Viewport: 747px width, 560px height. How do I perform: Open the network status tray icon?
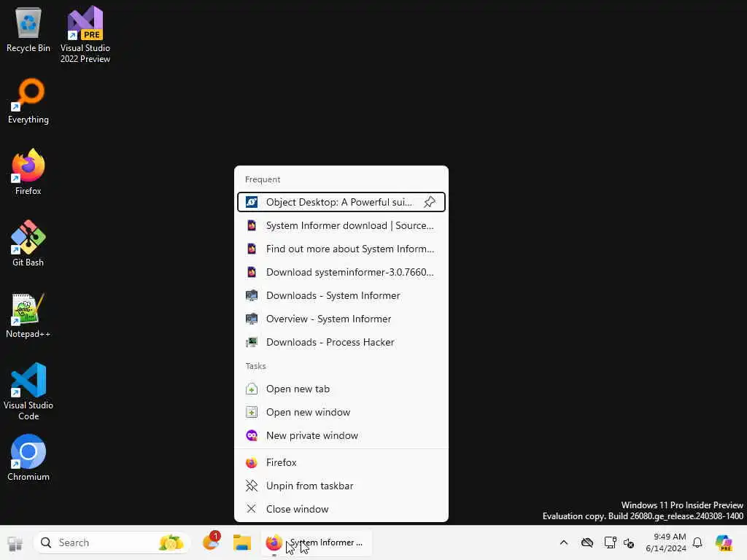[x=610, y=542]
